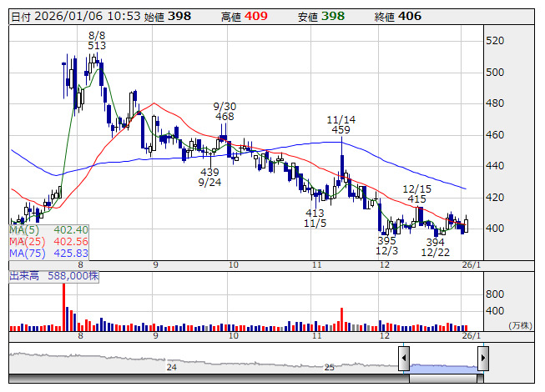Viewport: 545px width, 392px height.
Task: Click the 12/22 low label 394
Action: pos(435,242)
